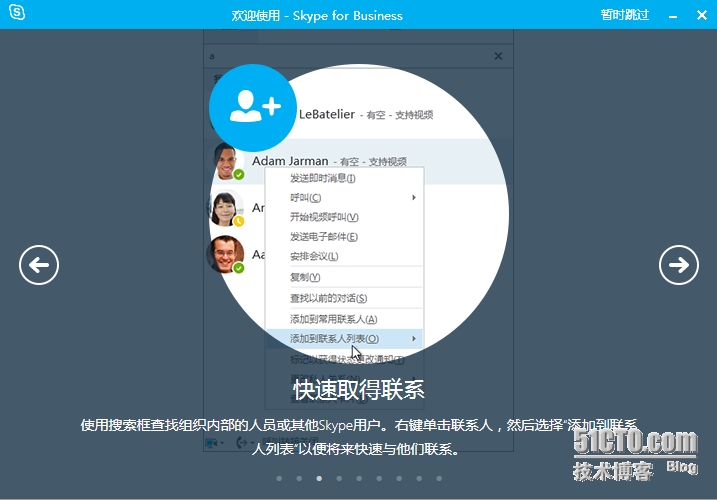Click the 快速取得联系 heading
Screen dimensions: 717x500
(359, 390)
